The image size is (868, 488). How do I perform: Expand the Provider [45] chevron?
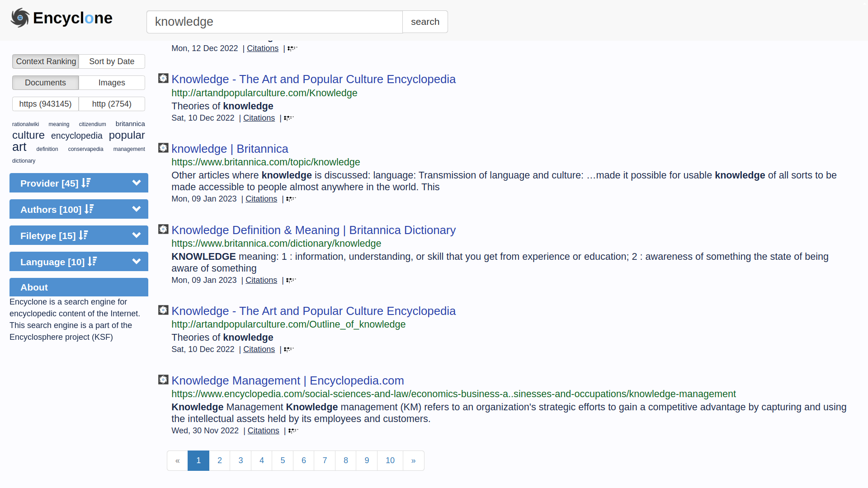point(137,183)
